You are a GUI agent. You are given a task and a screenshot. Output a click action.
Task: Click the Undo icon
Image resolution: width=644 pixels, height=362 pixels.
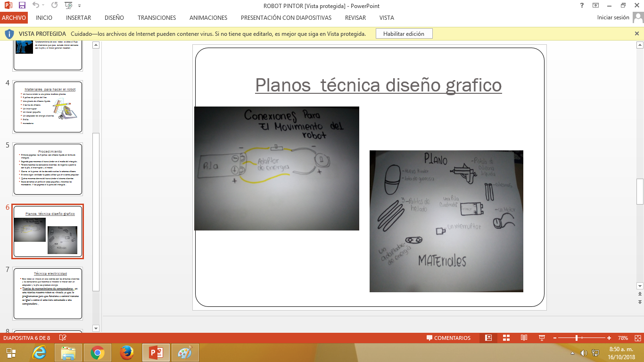point(35,4)
